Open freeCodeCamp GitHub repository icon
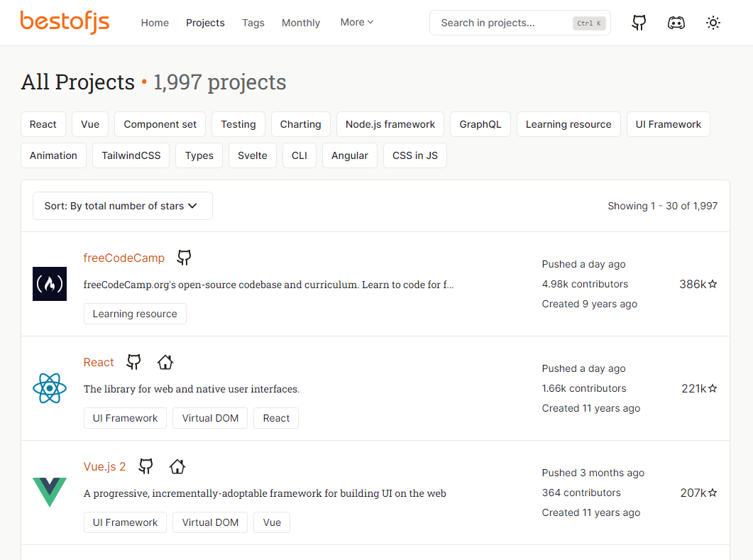The height and width of the screenshot is (560, 753). point(184,258)
